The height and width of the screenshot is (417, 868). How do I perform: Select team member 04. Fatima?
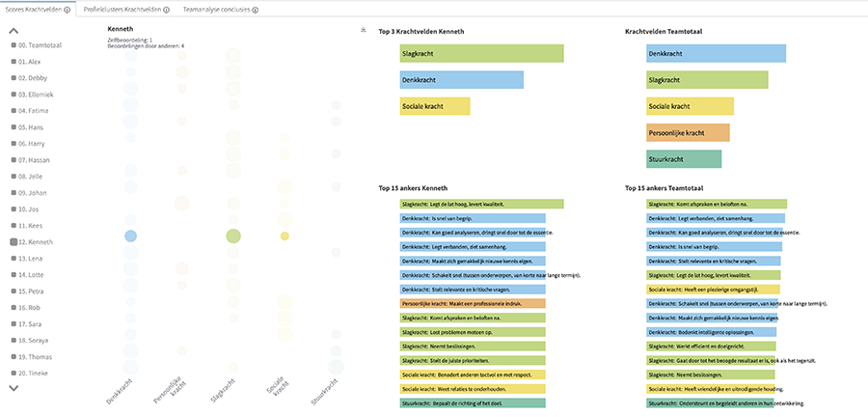pos(33,111)
